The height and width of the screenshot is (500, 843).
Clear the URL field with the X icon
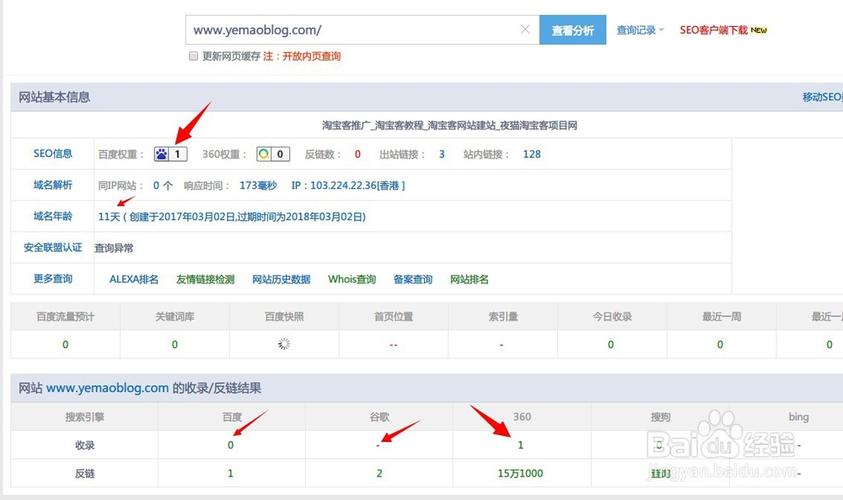coord(525,30)
